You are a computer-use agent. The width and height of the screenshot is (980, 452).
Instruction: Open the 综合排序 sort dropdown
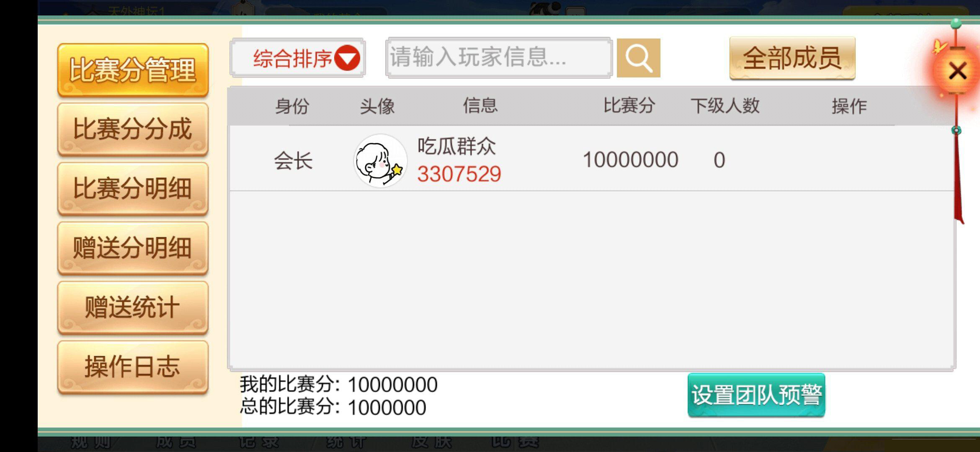(298, 58)
